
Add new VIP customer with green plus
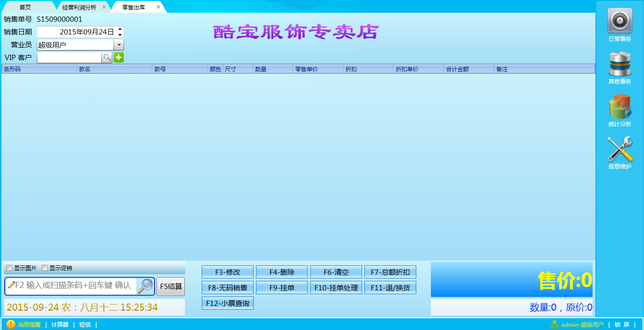point(118,58)
